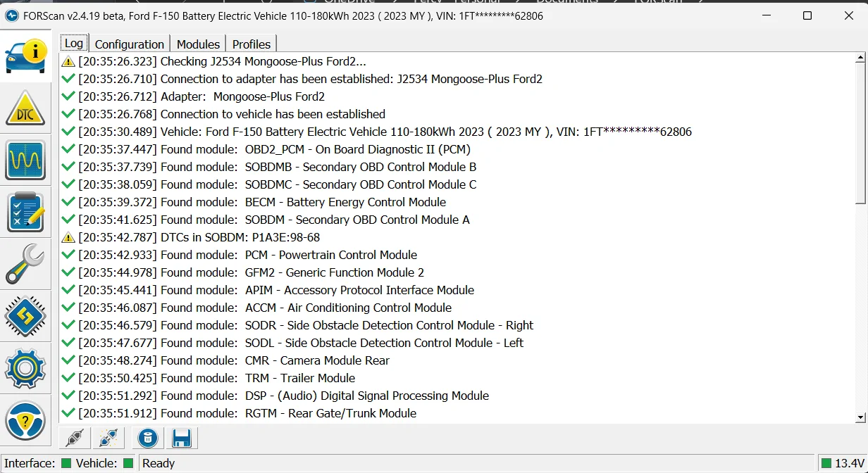Open the chip module programming section
Screen dimensions: 868x473
point(26,316)
